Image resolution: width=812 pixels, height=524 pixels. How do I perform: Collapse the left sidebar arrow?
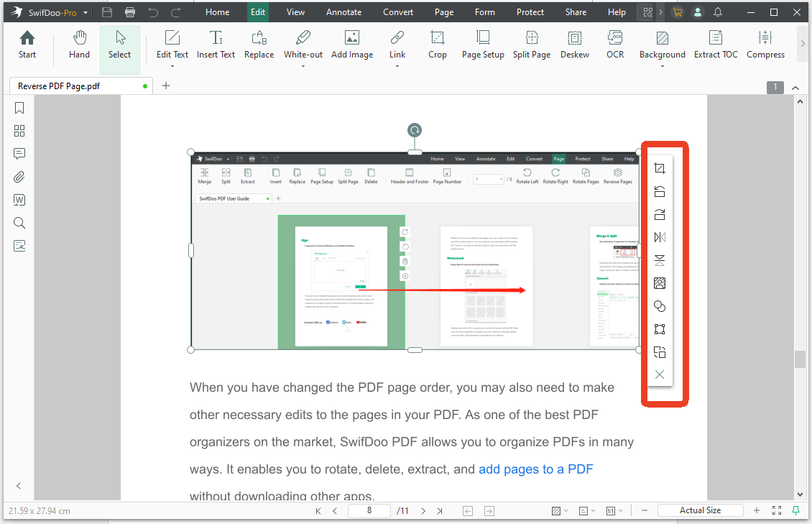pos(19,486)
